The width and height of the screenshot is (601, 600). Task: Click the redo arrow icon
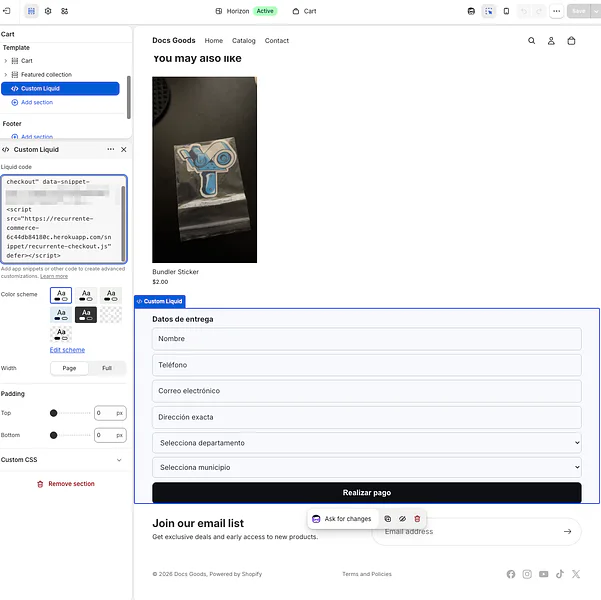[x=539, y=11]
